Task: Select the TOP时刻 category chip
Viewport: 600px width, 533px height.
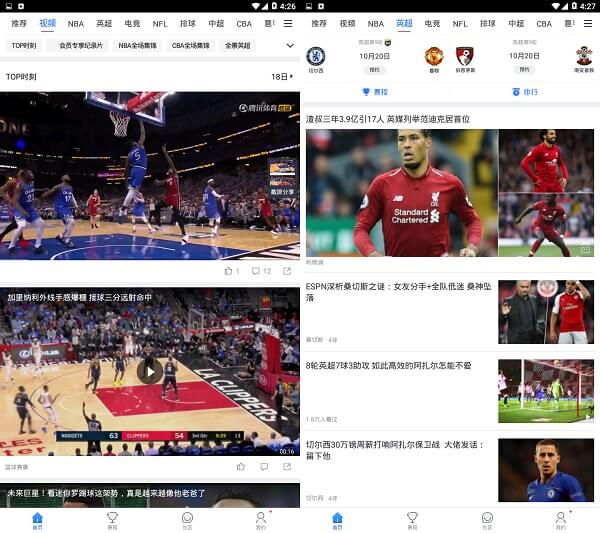Action: [24, 46]
